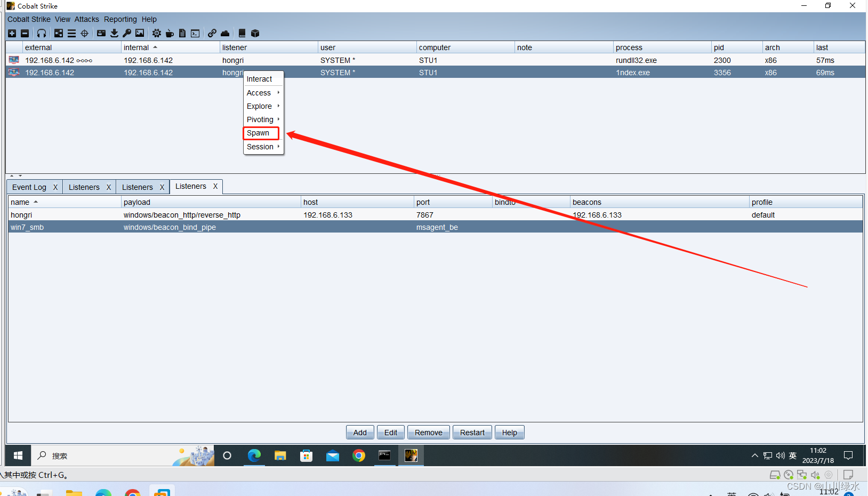Sort sessions by the internal column header
This screenshot has height=496, width=868.
pos(171,47)
